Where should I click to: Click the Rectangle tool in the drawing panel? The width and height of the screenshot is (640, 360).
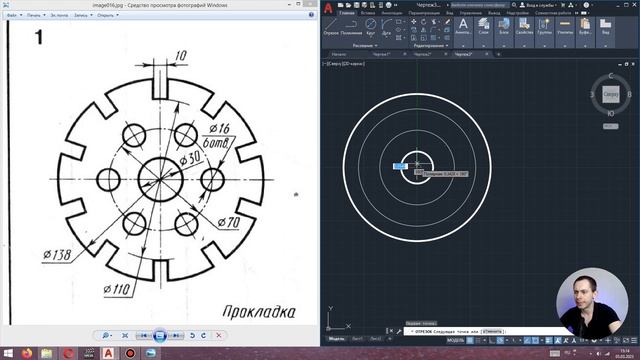coord(398,22)
